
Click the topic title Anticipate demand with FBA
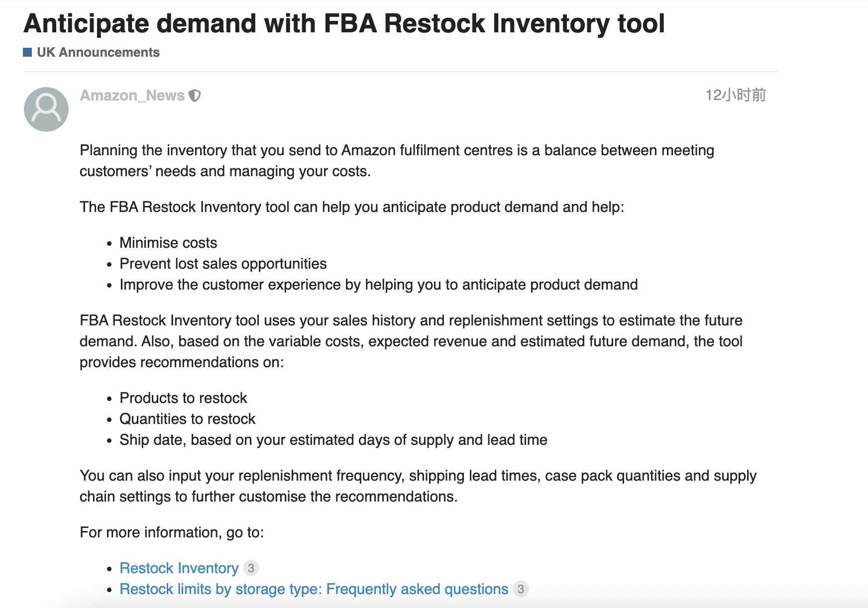(344, 23)
